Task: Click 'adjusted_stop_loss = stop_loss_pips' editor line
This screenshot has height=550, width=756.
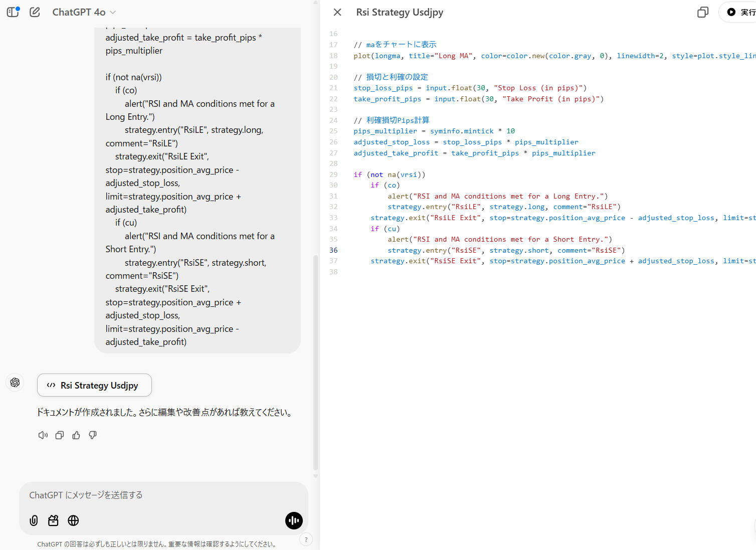Action: pos(466,142)
